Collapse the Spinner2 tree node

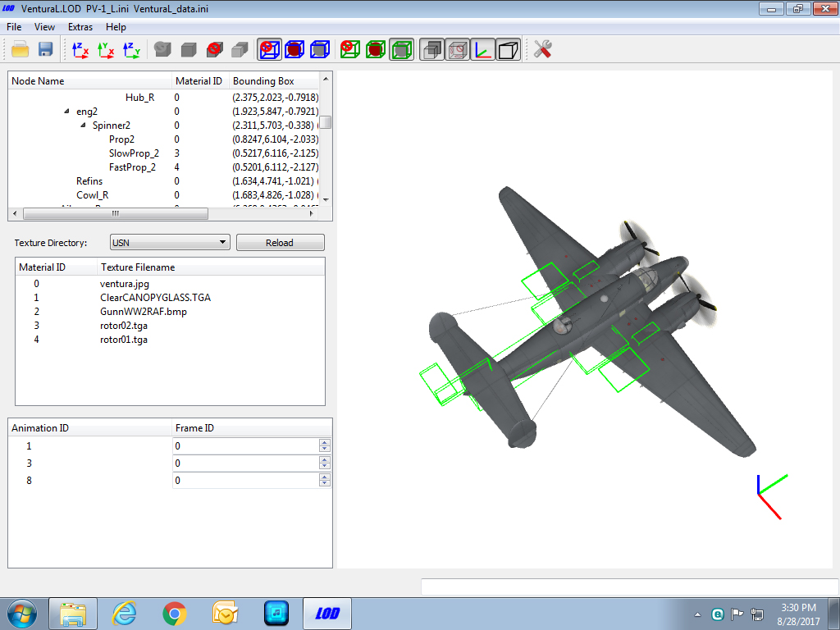(x=83, y=126)
